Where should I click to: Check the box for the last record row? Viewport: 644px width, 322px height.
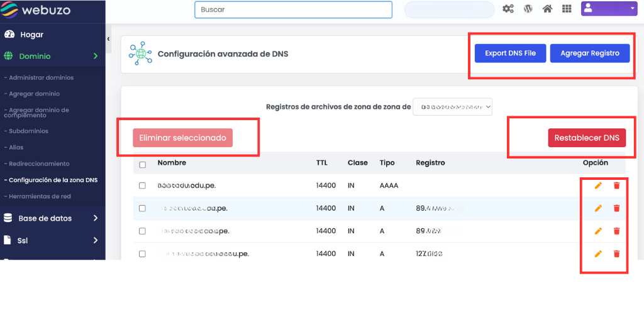142,253
